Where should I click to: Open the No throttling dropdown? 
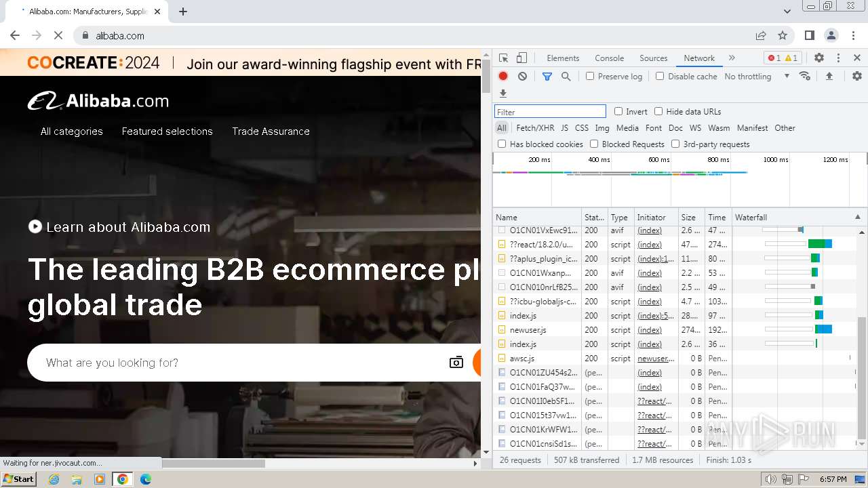point(757,77)
